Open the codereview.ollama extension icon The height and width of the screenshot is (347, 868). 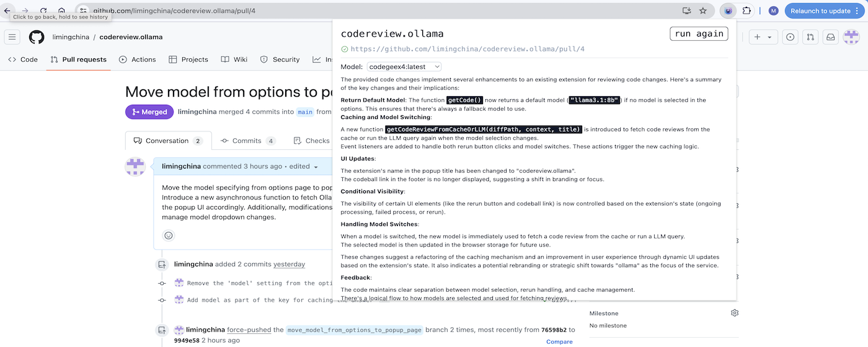point(728,11)
